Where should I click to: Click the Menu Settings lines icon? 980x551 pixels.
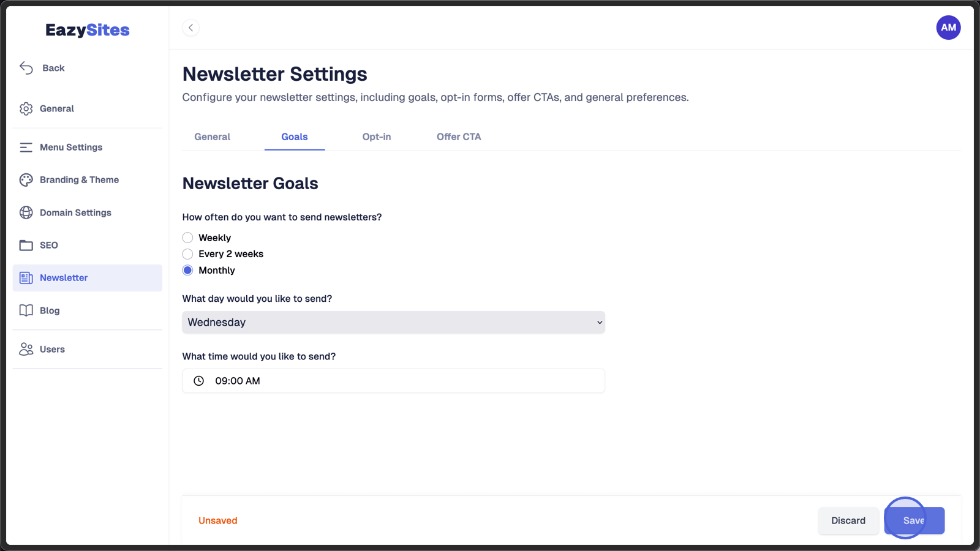(26, 148)
